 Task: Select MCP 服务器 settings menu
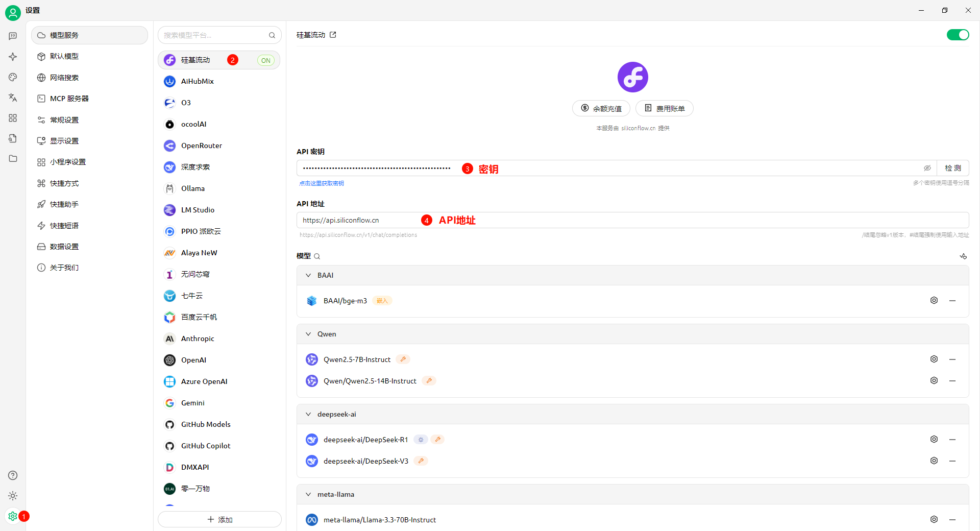click(x=89, y=99)
